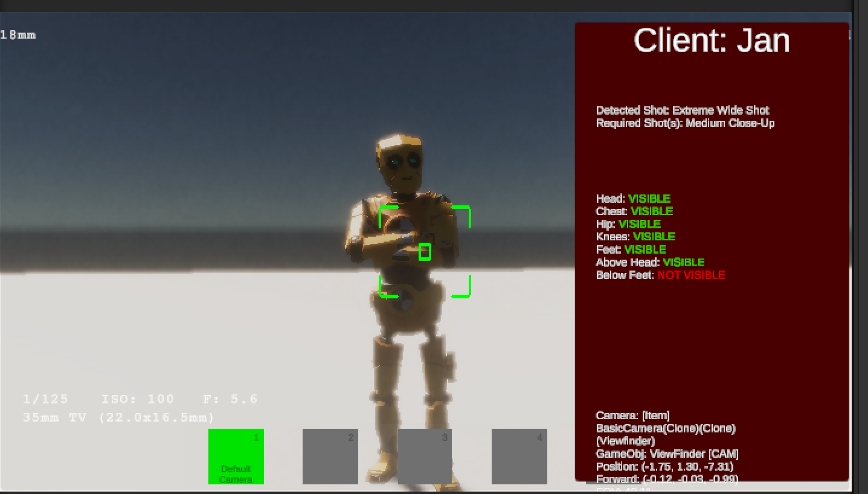This screenshot has width=868, height=494.
Task: Click the Above Head: VISIBLE status line
Action: tap(650, 262)
